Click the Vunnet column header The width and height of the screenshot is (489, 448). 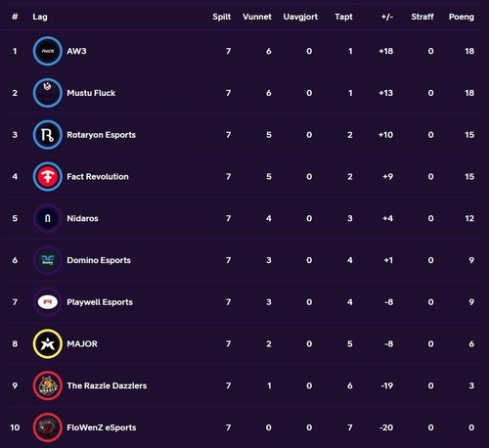pos(257,17)
